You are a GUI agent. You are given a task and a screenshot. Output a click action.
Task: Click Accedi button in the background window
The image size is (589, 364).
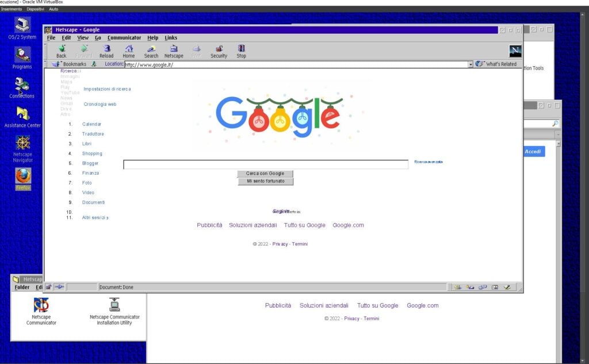coord(533,151)
